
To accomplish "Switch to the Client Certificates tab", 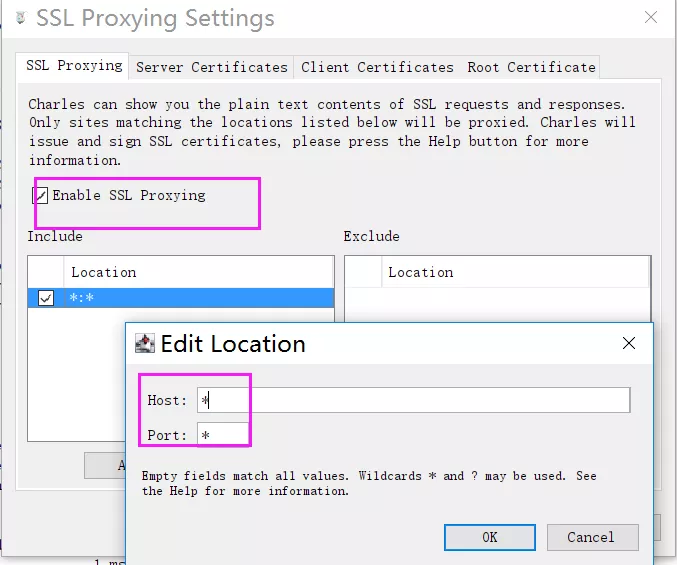I will [x=377, y=67].
